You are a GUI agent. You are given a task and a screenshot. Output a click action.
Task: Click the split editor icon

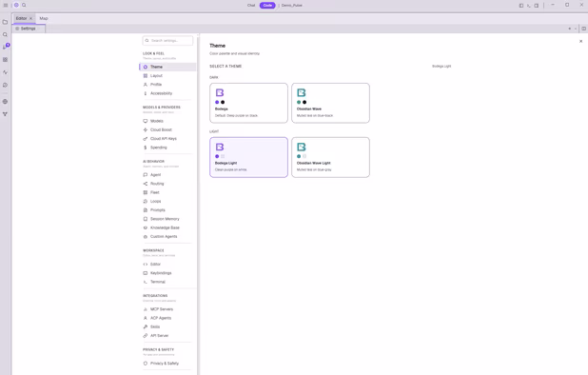(583, 29)
